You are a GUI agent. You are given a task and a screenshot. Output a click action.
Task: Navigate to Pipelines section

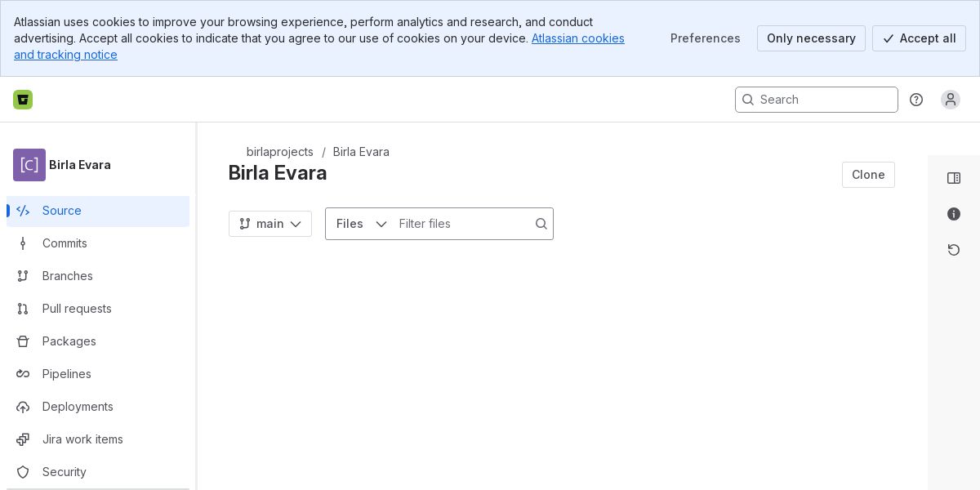pos(67,374)
